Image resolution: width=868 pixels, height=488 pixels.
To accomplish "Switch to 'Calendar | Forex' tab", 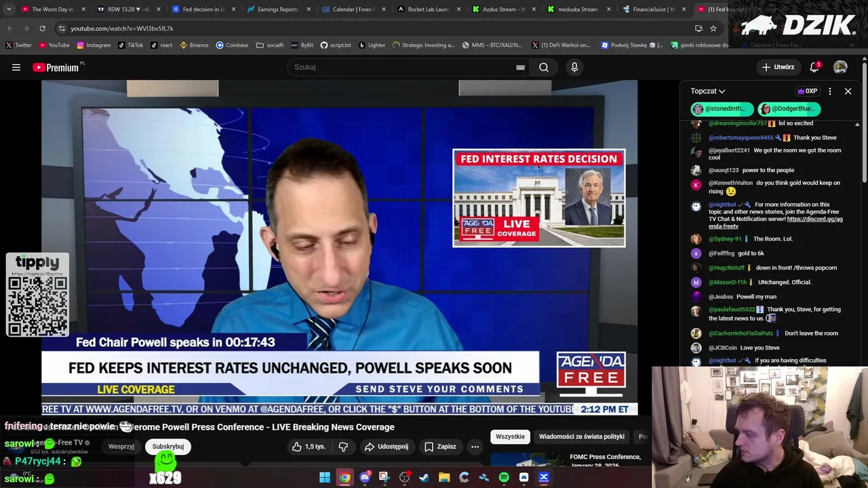I will 353,9.
